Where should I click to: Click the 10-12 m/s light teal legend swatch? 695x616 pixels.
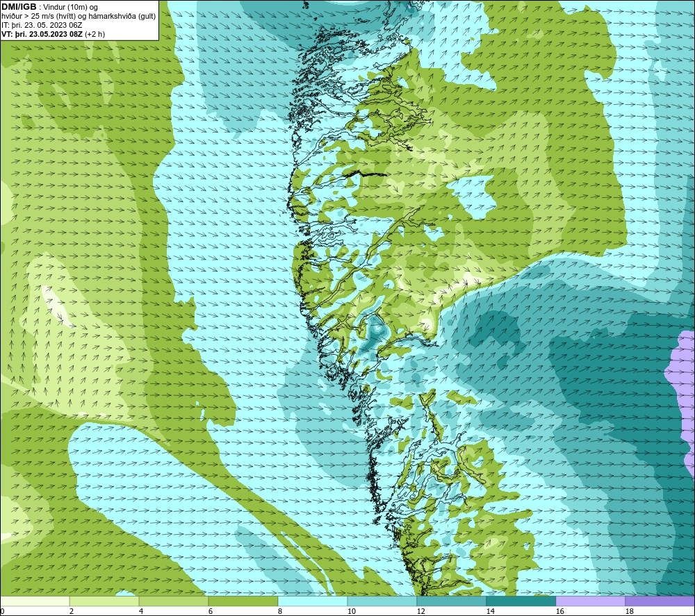pyautogui.click(x=382, y=601)
